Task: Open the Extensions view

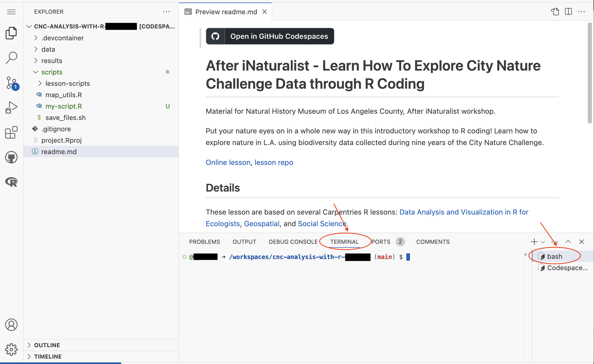Action: pyautogui.click(x=11, y=132)
